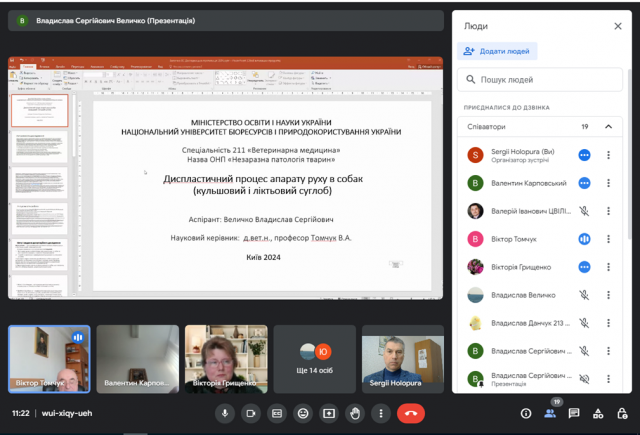
Task: Open options menu for Валентин Карповський
Action: coord(608,183)
